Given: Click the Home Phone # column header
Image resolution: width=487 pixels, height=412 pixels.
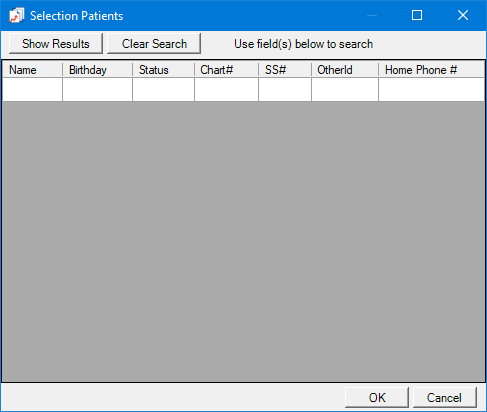Looking at the screenshot, I should point(431,70).
